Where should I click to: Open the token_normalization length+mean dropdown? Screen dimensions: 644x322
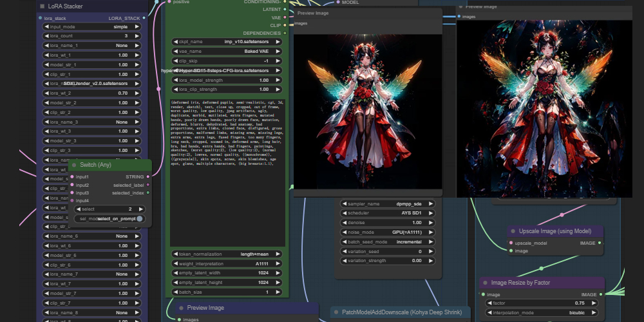point(227,254)
